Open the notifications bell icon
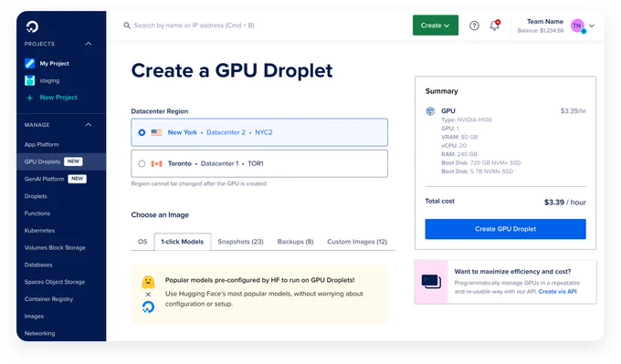Image resolution: width=621 pixels, height=364 pixels. (494, 26)
